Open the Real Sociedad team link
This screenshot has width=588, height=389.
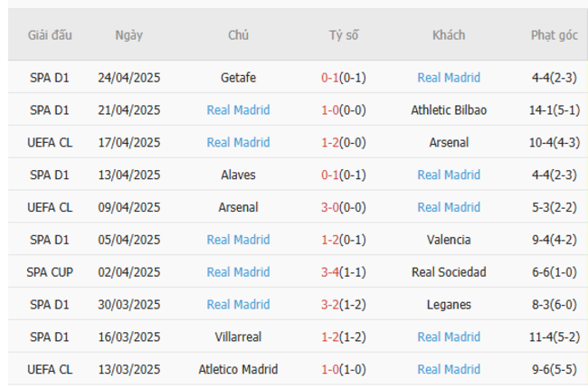point(449,272)
